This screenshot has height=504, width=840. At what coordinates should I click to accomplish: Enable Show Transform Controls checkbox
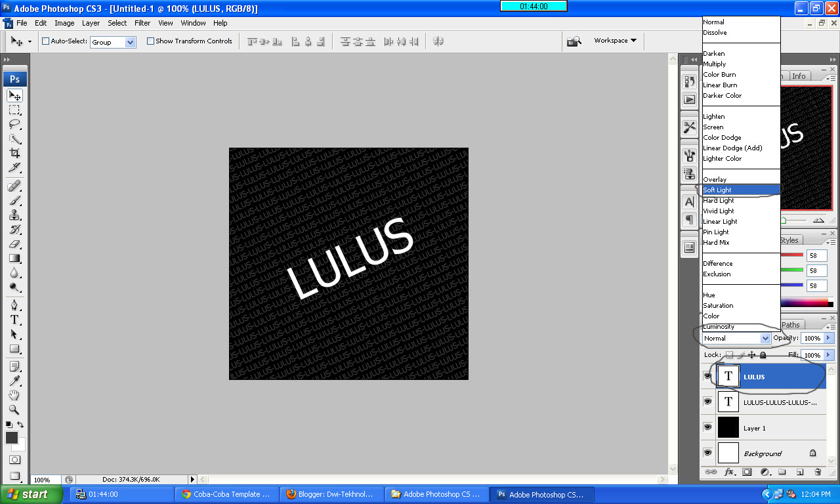[150, 41]
